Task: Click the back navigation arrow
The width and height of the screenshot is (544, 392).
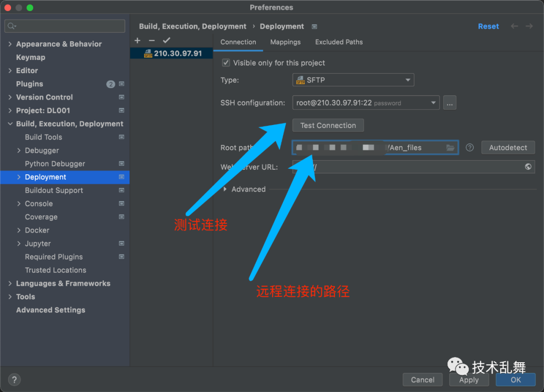Action: point(514,26)
